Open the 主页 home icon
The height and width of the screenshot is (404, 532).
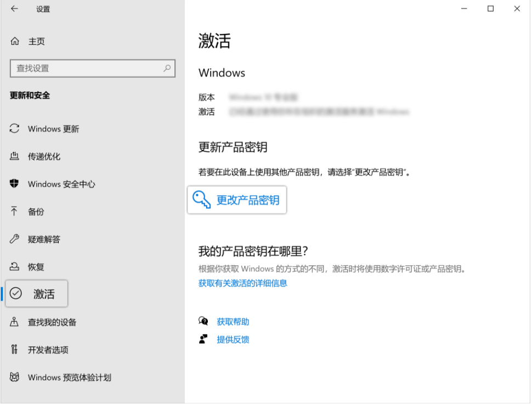(15, 41)
